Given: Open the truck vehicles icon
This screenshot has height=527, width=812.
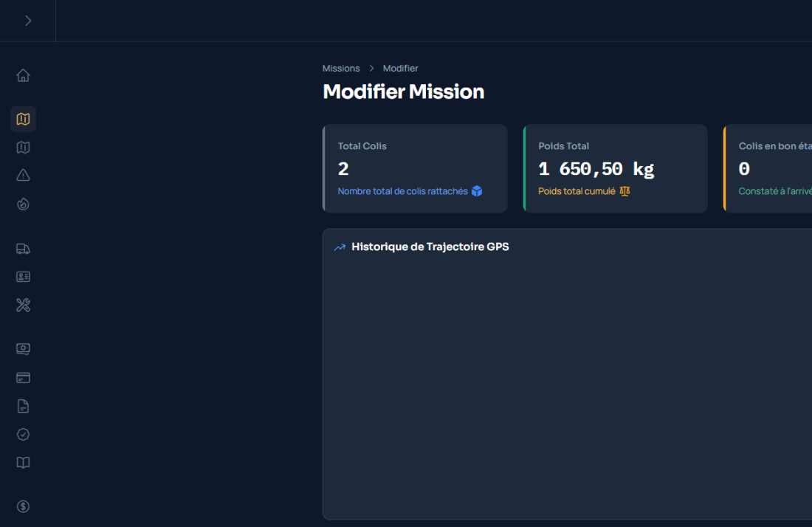Looking at the screenshot, I should (x=23, y=249).
